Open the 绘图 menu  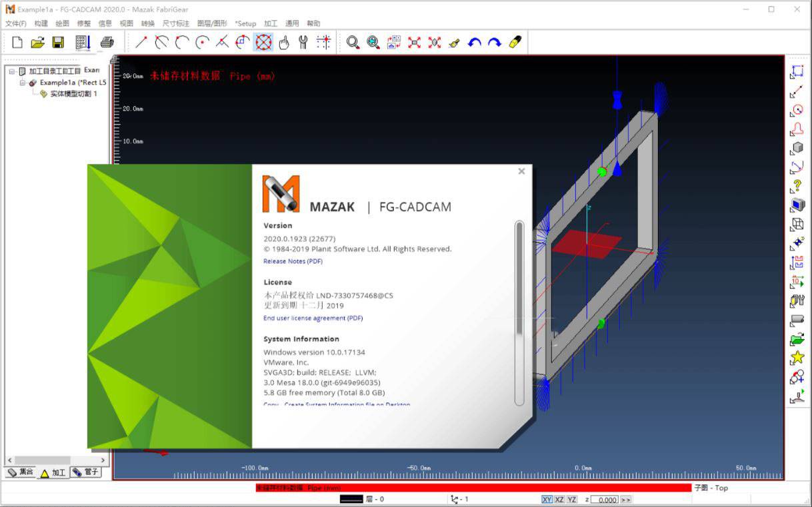point(62,23)
